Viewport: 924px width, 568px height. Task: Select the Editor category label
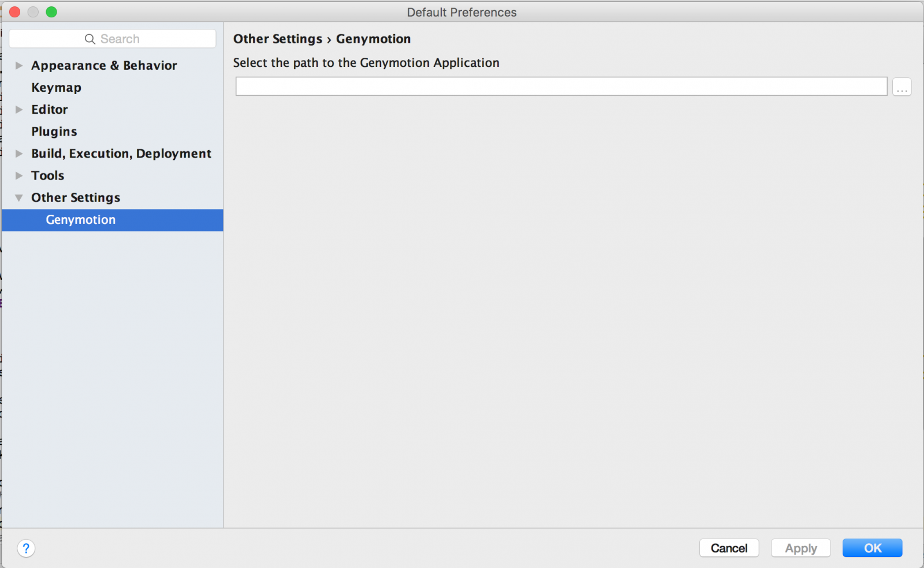pos(49,109)
